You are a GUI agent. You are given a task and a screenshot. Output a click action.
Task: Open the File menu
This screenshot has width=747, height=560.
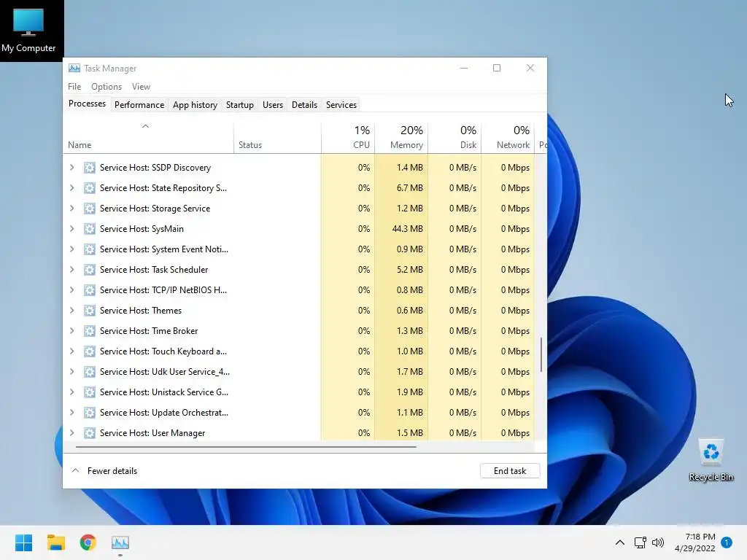click(x=74, y=87)
